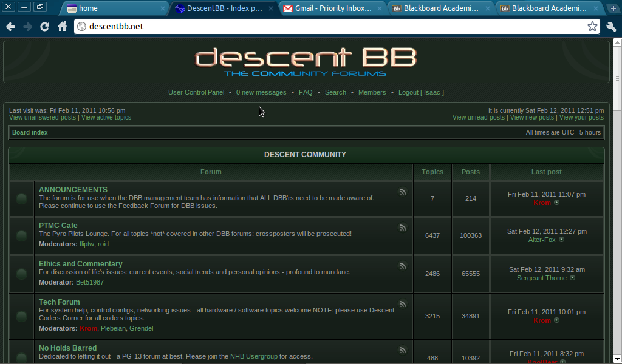Open the ANNOUNCEMENTS forum RSS feed icon
The image size is (622, 364).
click(x=403, y=192)
